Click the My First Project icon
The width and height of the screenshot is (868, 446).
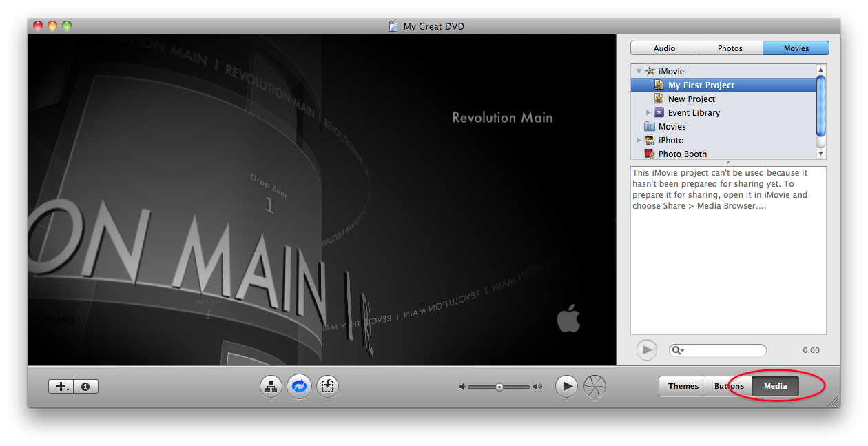pos(659,85)
